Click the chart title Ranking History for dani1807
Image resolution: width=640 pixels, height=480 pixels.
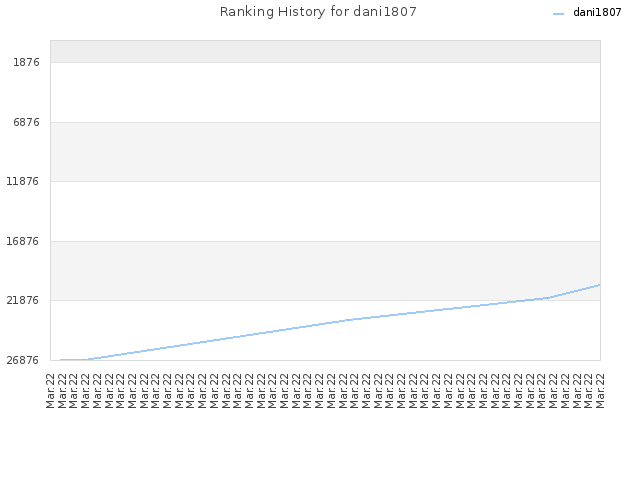coord(318,12)
